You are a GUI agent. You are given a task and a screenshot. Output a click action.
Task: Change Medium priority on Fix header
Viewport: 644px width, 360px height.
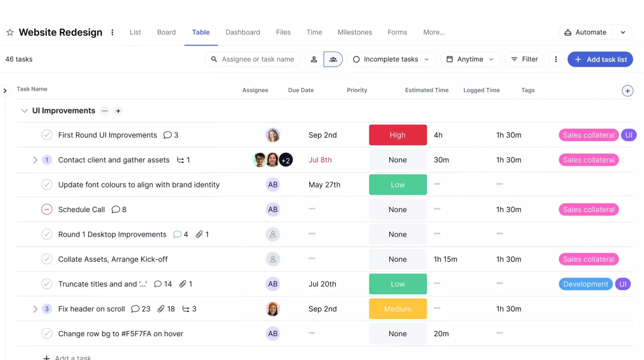[398, 309]
